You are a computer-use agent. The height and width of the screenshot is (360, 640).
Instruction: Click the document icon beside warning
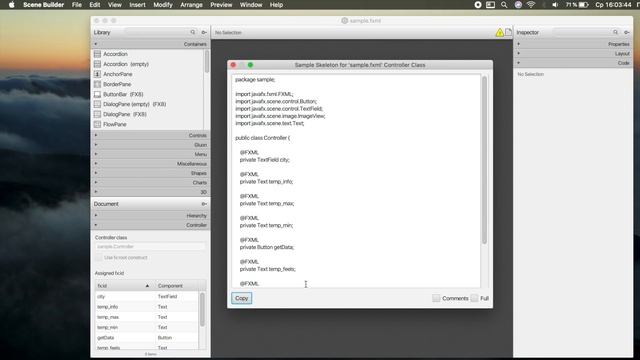click(508, 32)
